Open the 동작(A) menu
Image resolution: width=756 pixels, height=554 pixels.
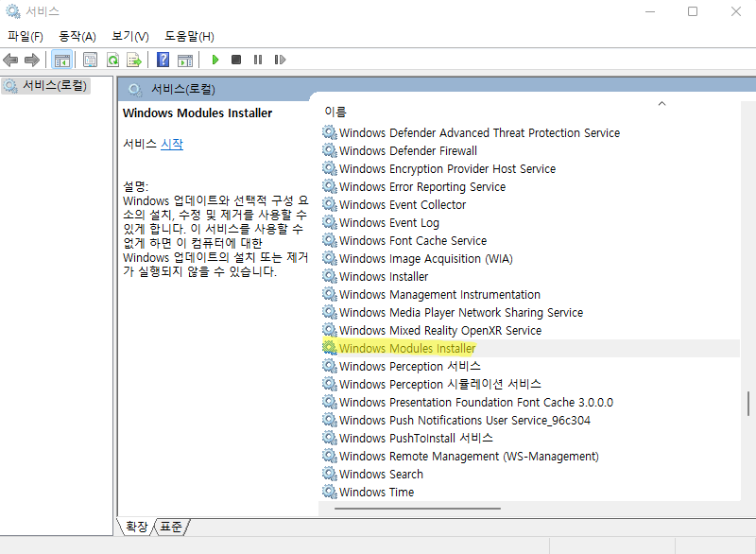point(77,37)
